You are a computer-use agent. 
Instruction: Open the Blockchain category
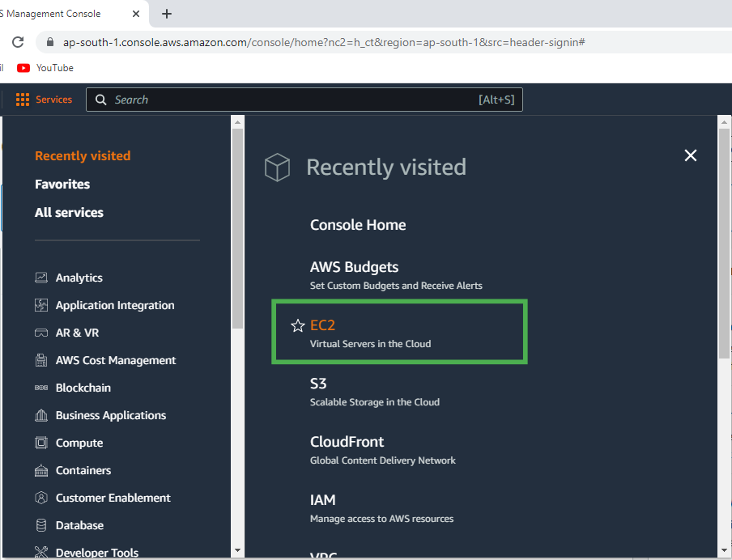point(83,388)
